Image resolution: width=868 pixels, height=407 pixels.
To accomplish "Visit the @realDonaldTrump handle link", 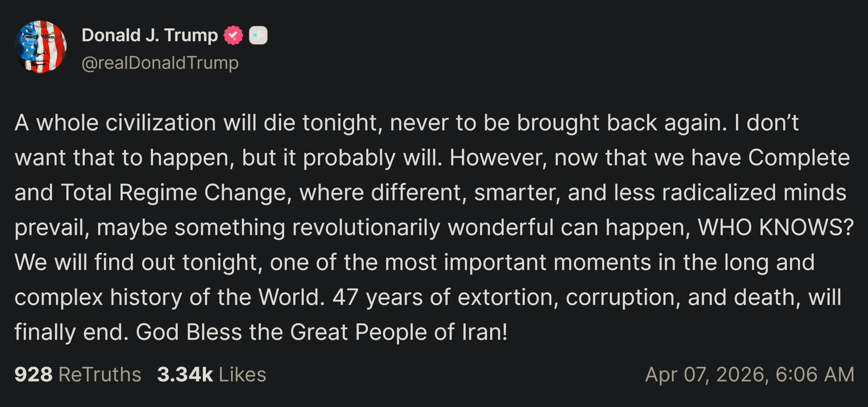I will (x=160, y=63).
